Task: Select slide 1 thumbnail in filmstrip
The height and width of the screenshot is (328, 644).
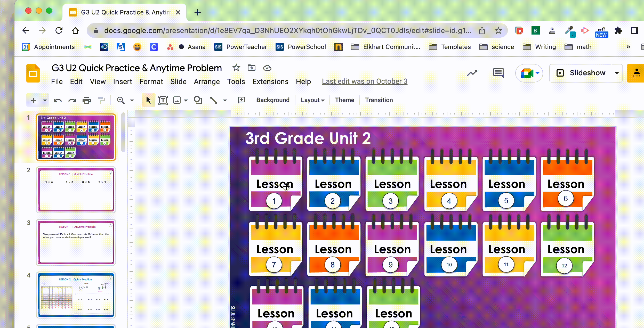Action: pyautogui.click(x=76, y=137)
